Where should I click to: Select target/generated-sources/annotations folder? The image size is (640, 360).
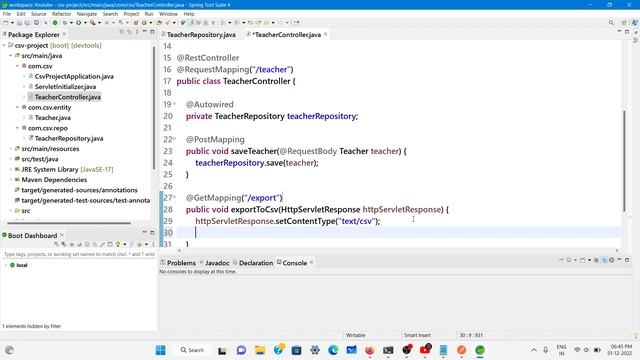click(79, 190)
